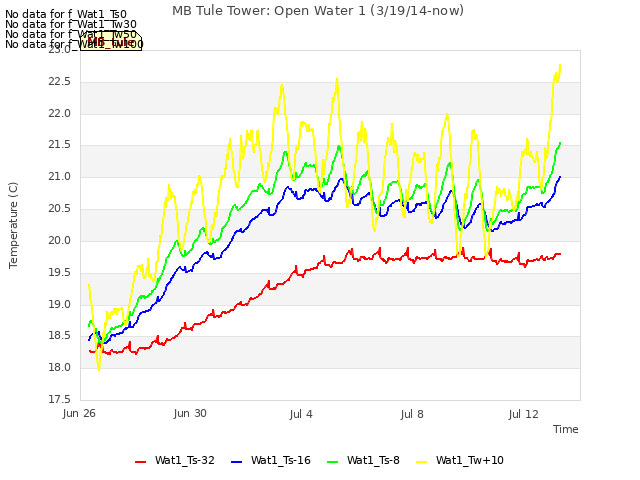640x480 pixels.
Task: Click the 22.5 y-axis tick label
Action: 59,82
